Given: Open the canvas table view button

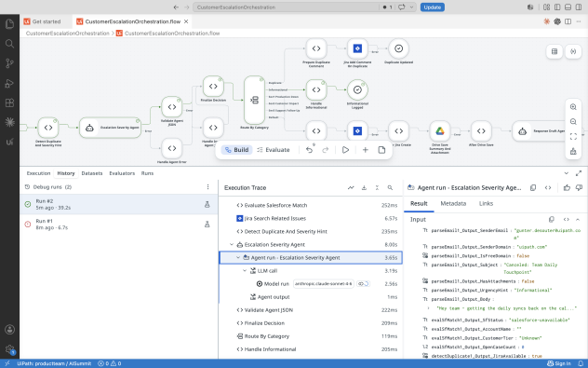Looking at the screenshot, I should coord(555,51).
